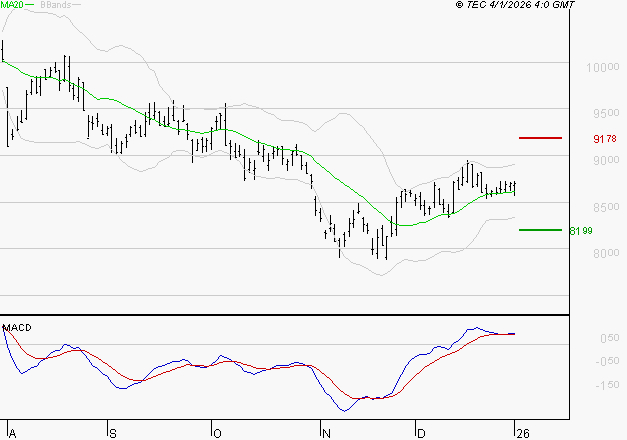Click the S month marker on time axis
This screenshot has height=440, width=627.
coord(113,434)
